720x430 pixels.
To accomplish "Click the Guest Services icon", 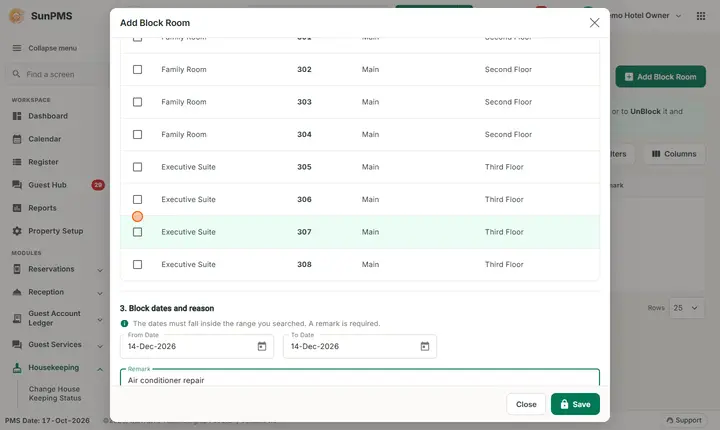I will pos(17,344).
